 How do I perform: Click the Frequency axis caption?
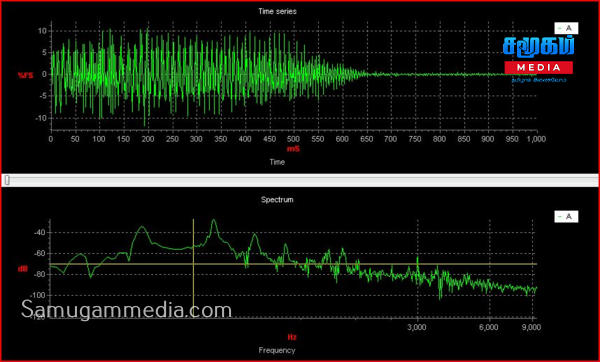point(277,350)
